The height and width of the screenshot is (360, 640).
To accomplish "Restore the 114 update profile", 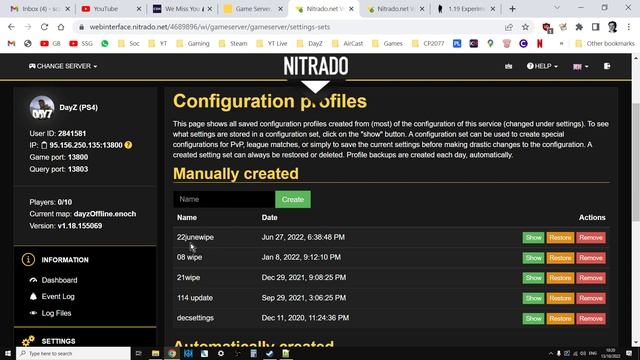I will point(560,298).
